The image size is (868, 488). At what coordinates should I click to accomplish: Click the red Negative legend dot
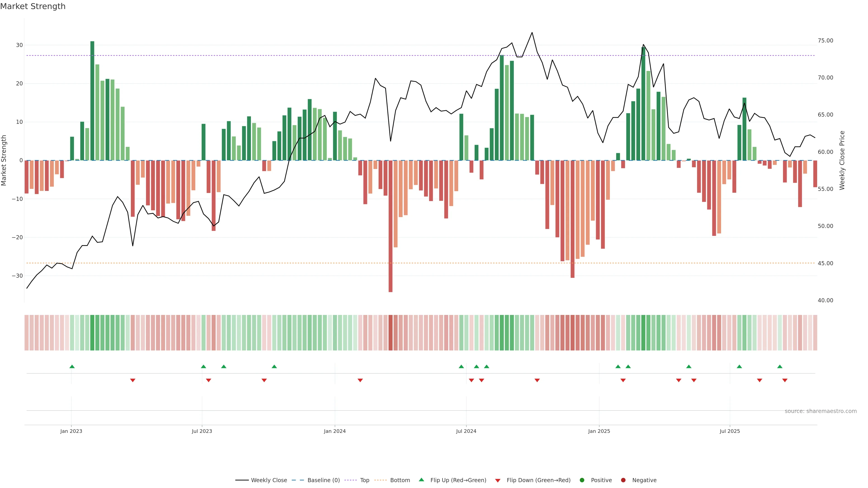coord(623,480)
